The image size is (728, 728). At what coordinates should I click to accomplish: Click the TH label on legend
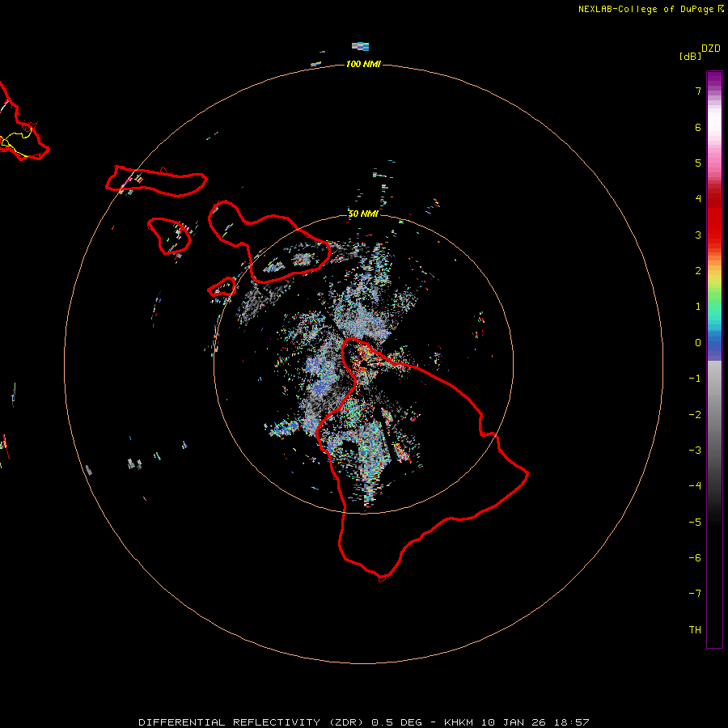coord(695,630)
